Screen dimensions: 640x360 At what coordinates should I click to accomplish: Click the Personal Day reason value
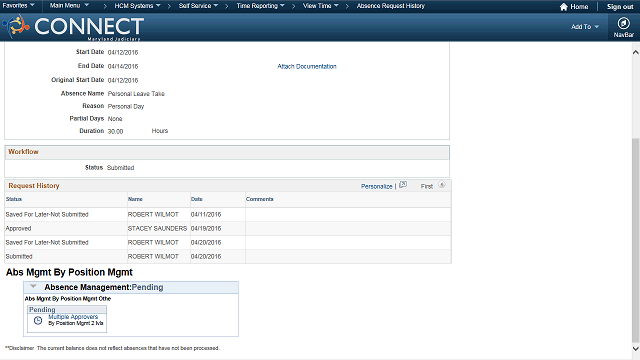pos(126,107)
